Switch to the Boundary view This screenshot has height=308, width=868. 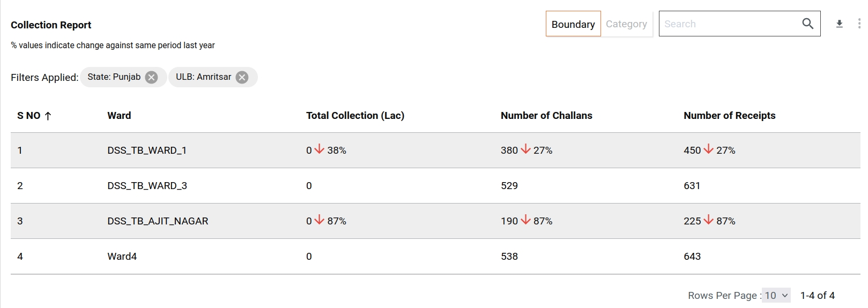573,24
